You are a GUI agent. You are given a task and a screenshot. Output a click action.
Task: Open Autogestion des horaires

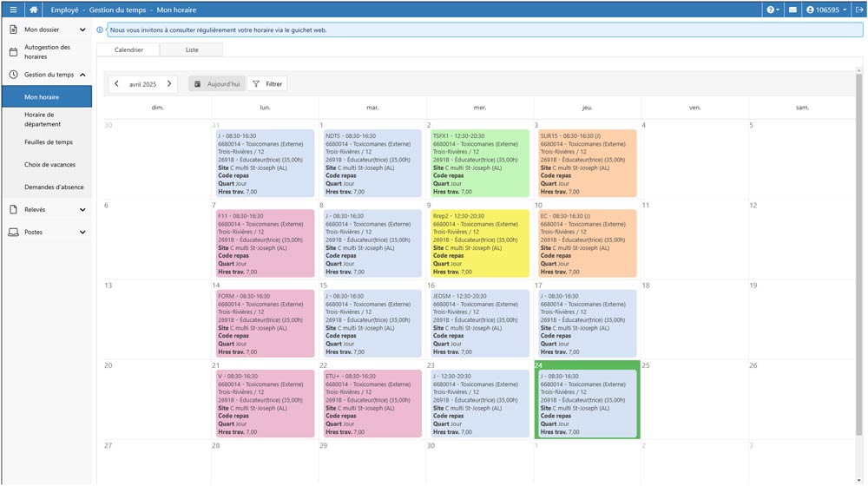click(47, 52)
